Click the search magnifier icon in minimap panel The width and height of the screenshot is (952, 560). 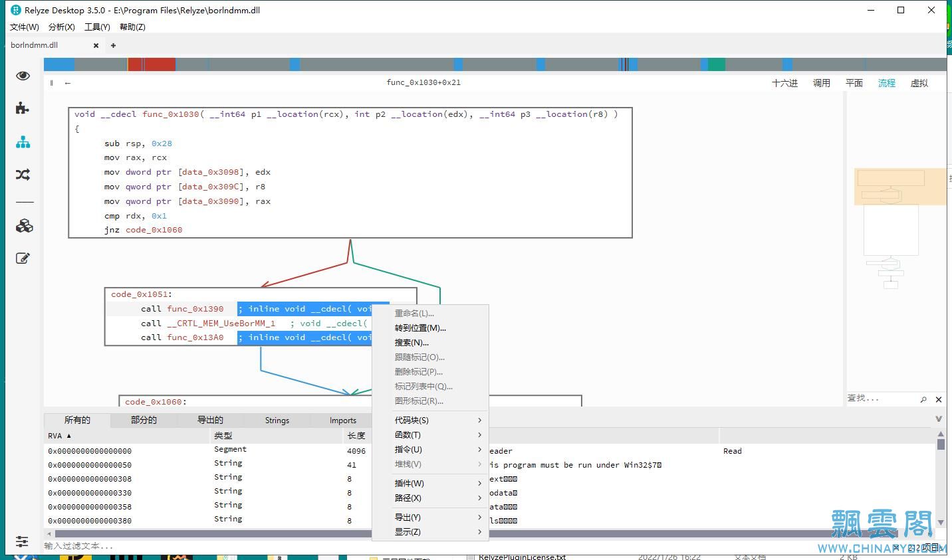[923, 399]
